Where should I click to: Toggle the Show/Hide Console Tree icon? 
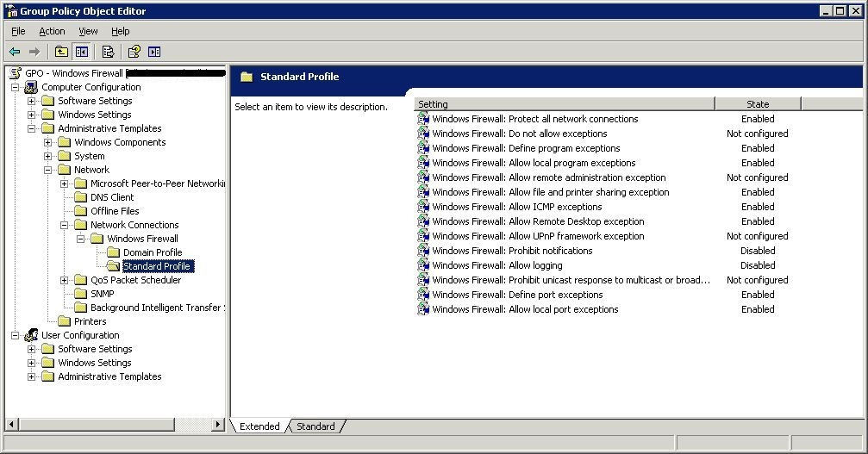pyautogui.click(x=82, y=52)
